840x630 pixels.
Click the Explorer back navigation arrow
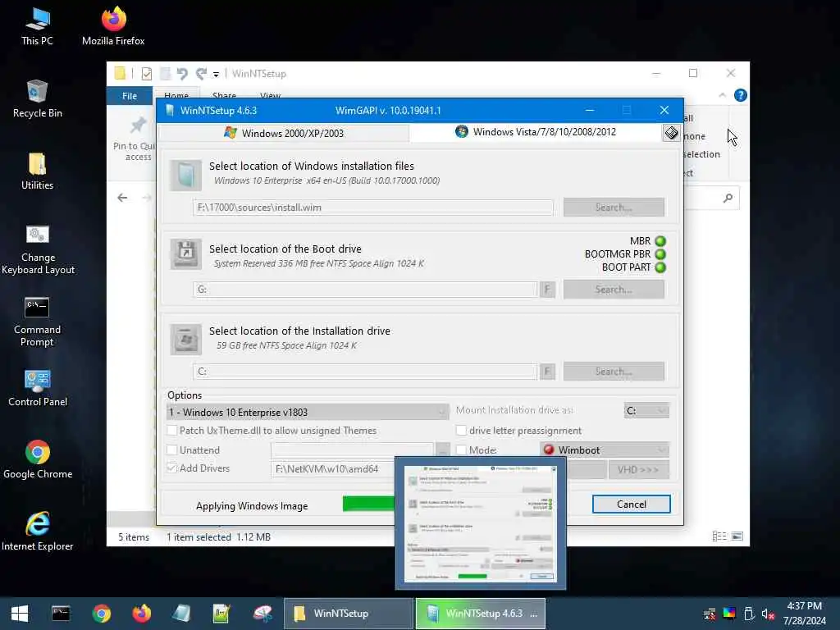tap(122, 198)
